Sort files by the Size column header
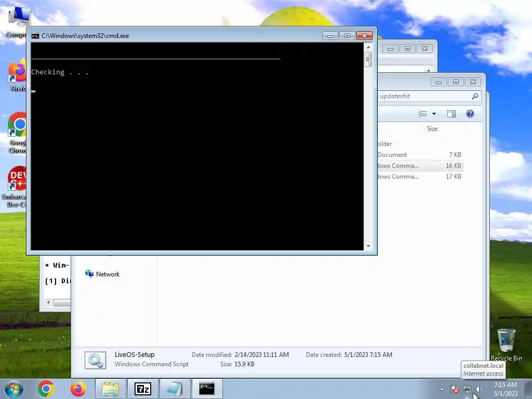Screen dimensions: 532x399 pyautogui.click(x=445, y=129)
